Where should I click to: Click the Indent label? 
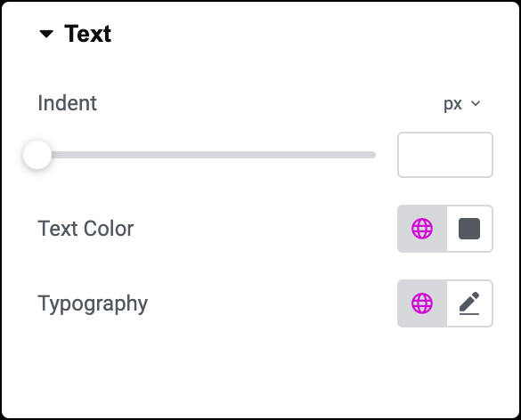[x=67, y=103]
